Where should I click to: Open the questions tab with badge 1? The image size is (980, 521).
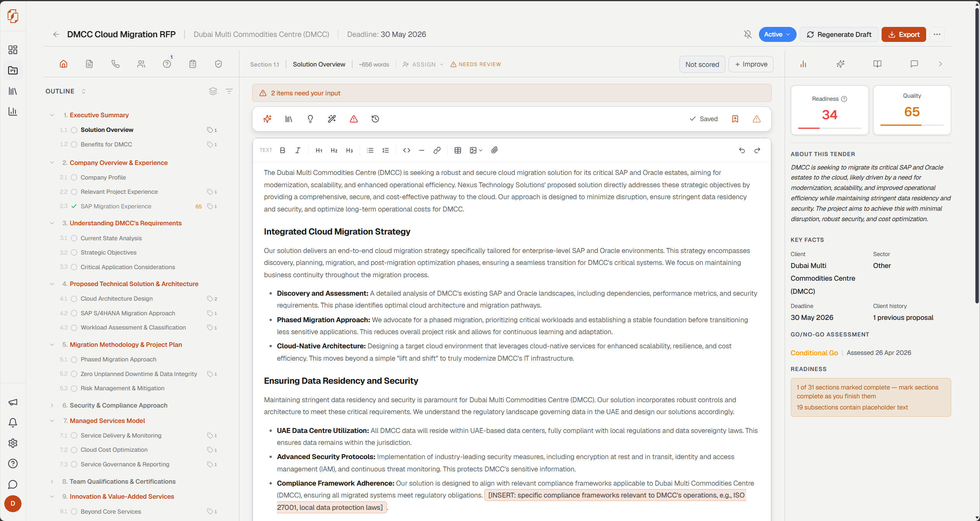[167, 63]
